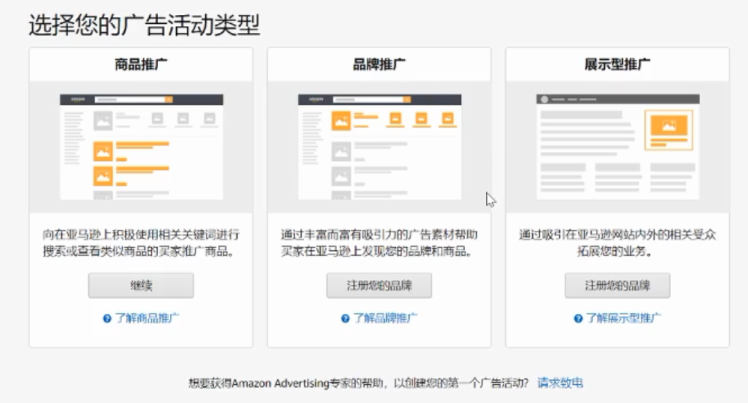Click the 商品推广 card title
This screenshot has width=748, height=403.
point(140,65)
